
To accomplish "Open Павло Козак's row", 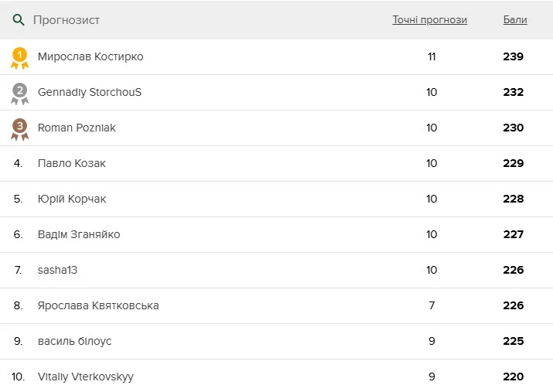I will point(72,163).
